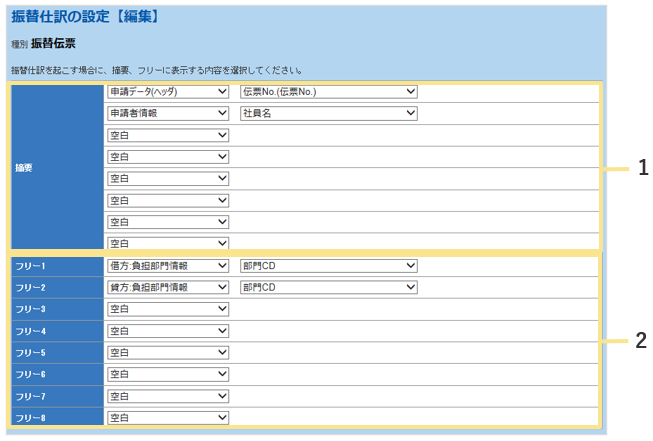653x441 pixels.
Task: Open the 社員名 dropdown
Action: click(x=328, y=113)
